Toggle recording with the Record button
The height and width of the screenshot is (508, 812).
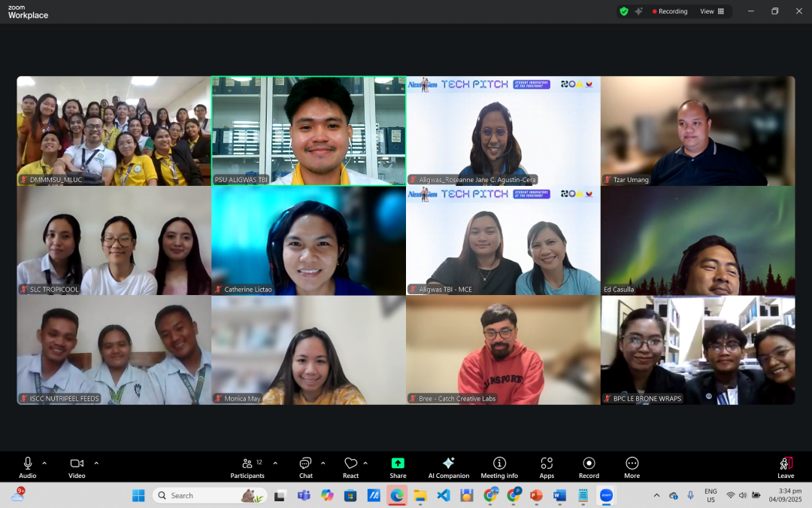click(x=589, y=467)
